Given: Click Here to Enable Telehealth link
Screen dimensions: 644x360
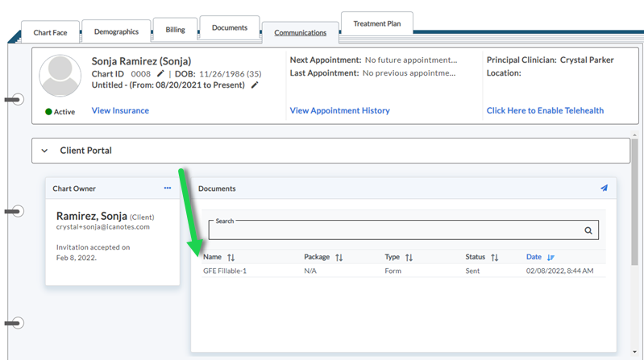Looking at the screenshot, I should [545, 110].
